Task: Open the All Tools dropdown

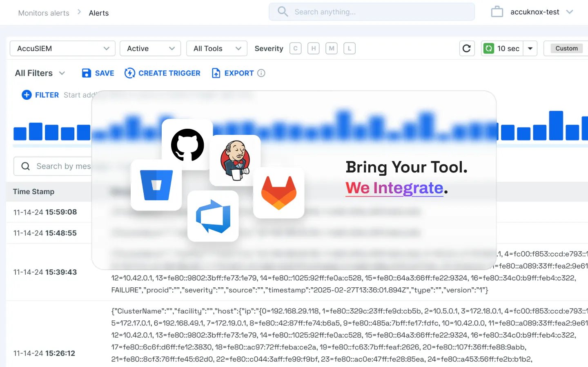Action: (217, 48)
